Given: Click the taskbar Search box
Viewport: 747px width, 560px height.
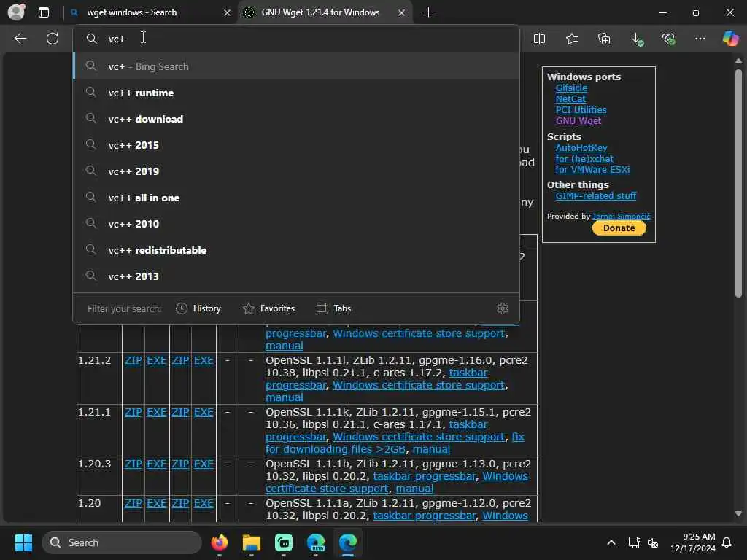Looking at the screenshot, I should point(122,542).
